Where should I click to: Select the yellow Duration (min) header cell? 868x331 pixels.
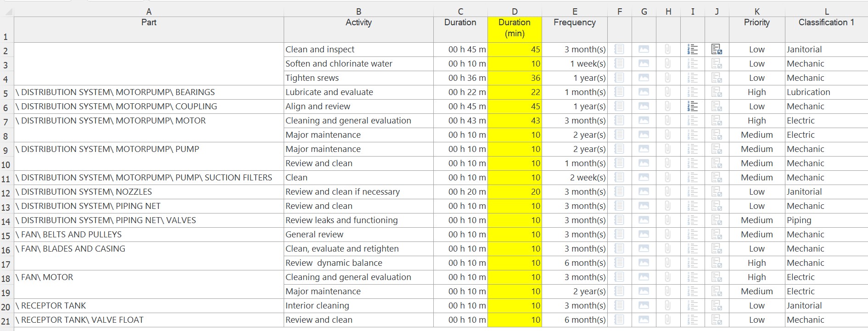tap(515, 28)
